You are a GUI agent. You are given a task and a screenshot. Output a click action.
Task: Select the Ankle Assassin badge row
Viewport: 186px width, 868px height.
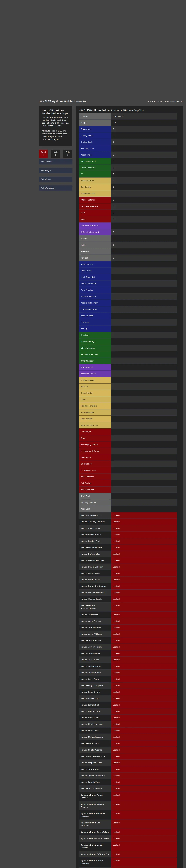(128, 380)
